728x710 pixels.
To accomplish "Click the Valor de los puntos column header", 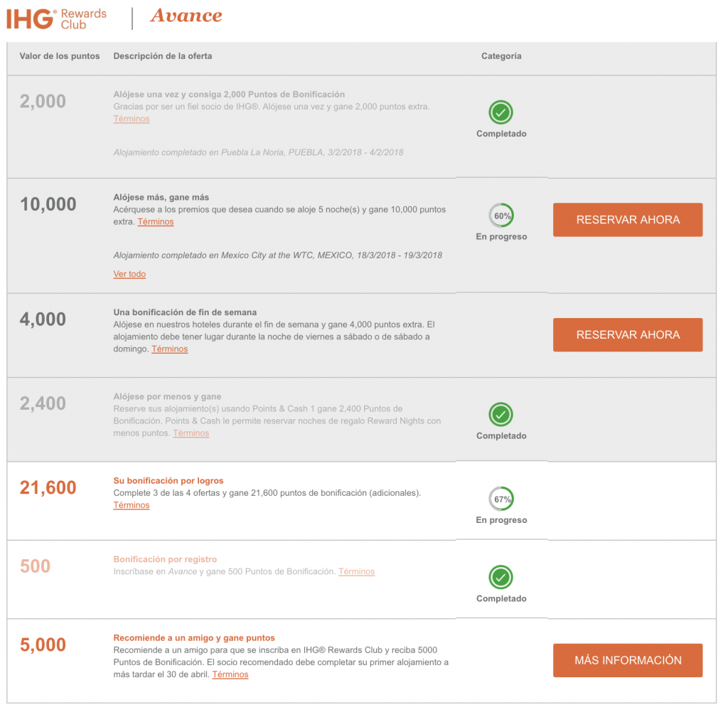I will tap(60, 56).
